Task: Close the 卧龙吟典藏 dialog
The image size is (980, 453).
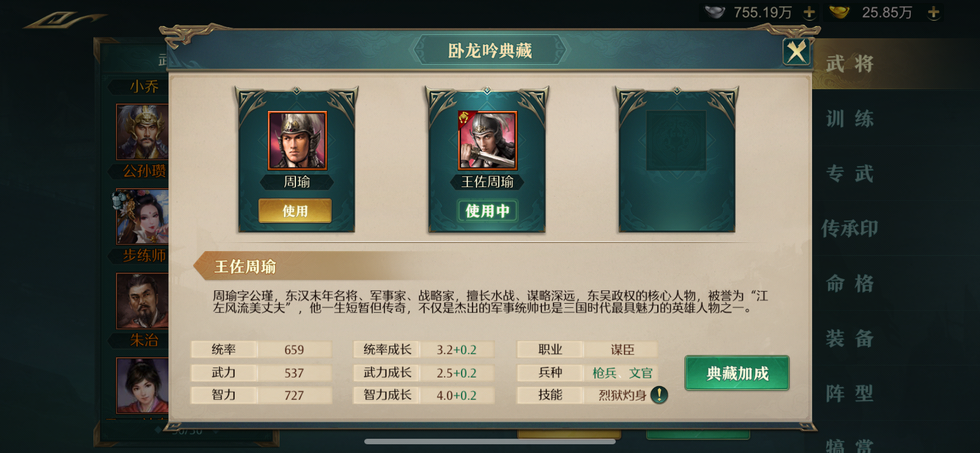Action: pos(796,52)
